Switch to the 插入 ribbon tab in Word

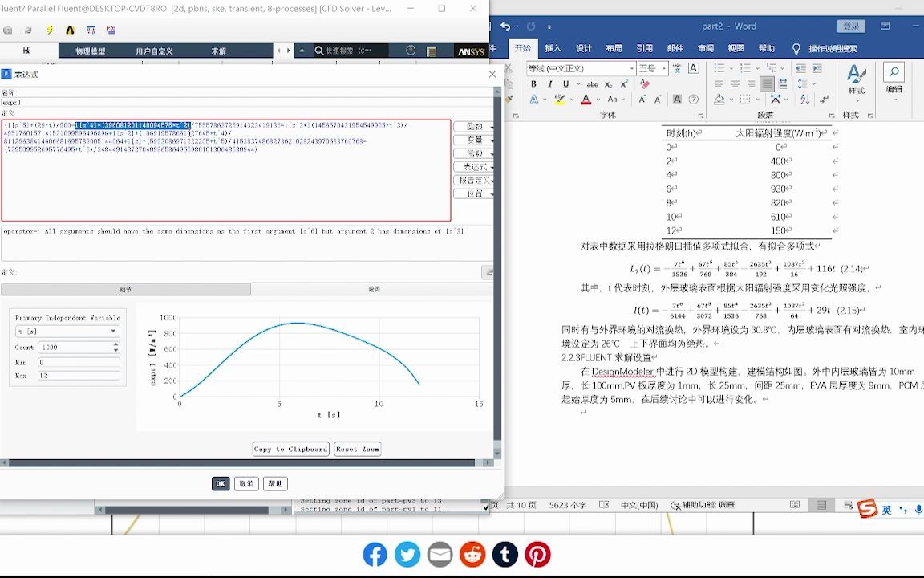pyautogui.click(x=552, y=47)
